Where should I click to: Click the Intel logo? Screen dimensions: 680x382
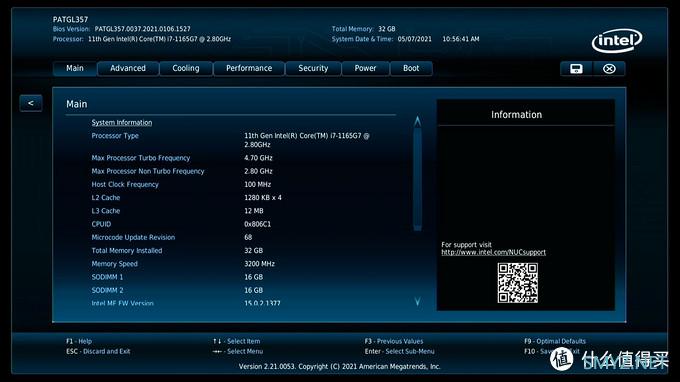point(617,41)
